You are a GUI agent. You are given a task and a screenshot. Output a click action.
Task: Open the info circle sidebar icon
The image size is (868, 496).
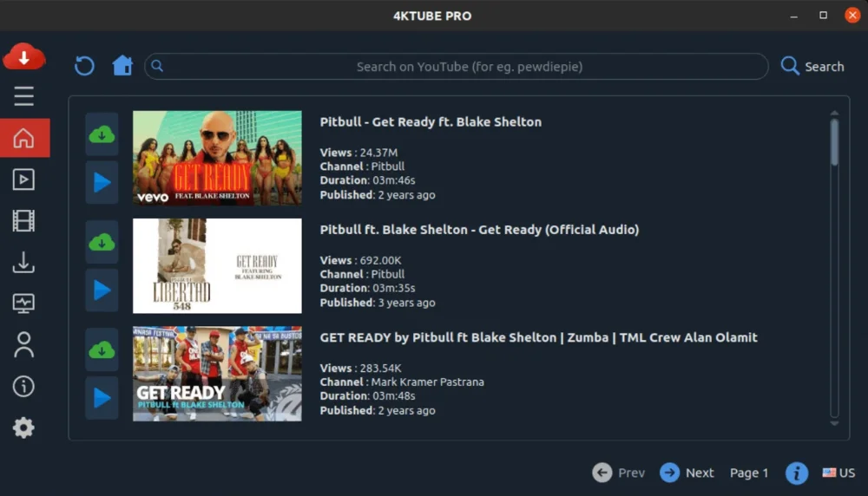(x=23, y=386)
